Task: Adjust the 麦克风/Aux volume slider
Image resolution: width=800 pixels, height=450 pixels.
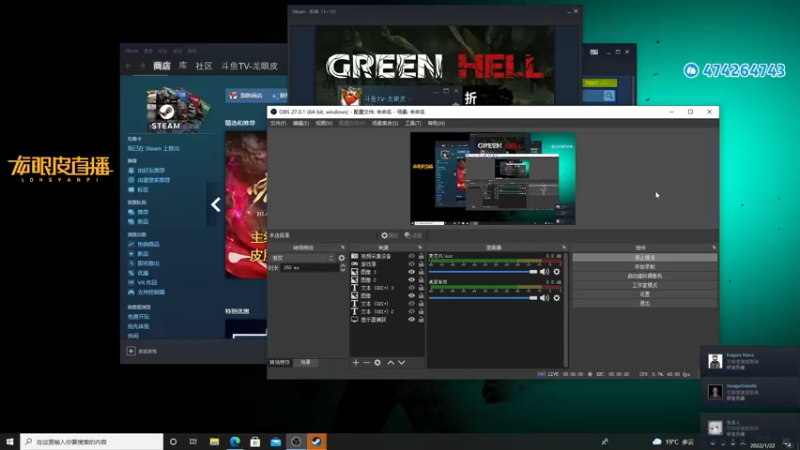Action: point(483,271)
